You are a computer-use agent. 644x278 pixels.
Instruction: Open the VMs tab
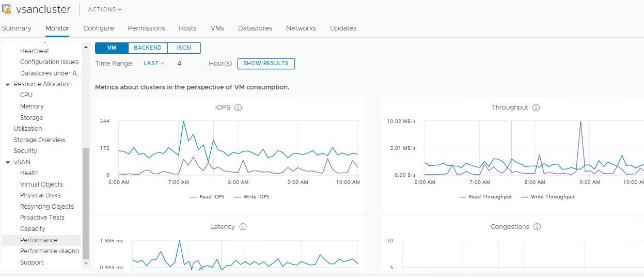point(217,28)
